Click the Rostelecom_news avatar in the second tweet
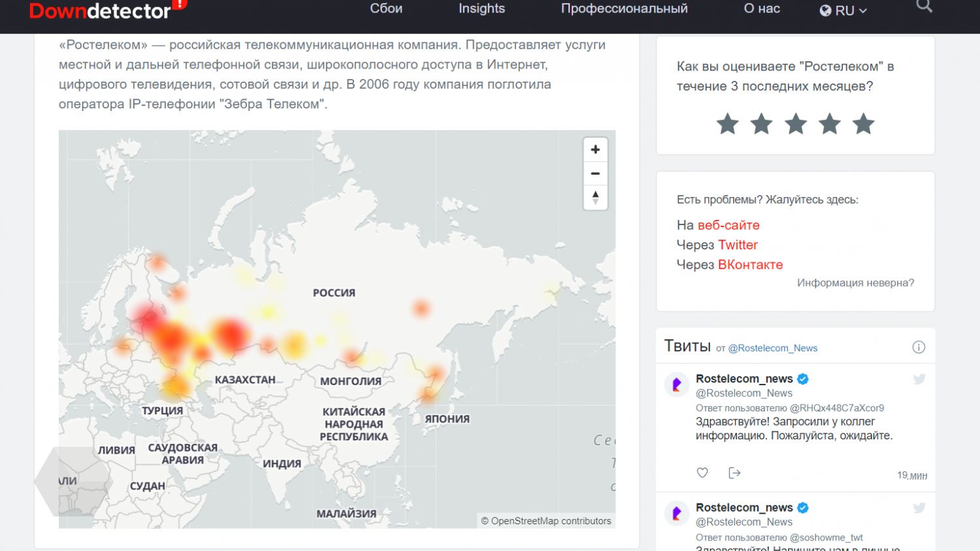The image size is (980, 551). pos(677,514)
